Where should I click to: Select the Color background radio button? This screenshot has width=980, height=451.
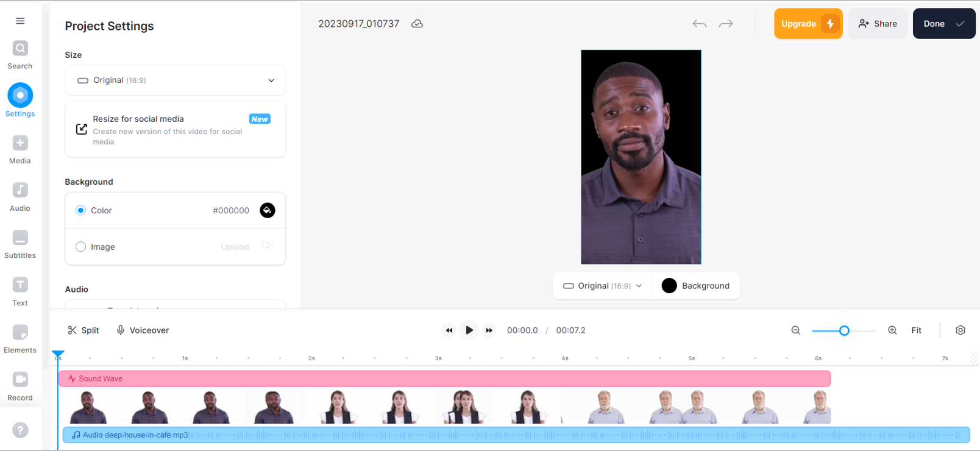click(80, 210)
